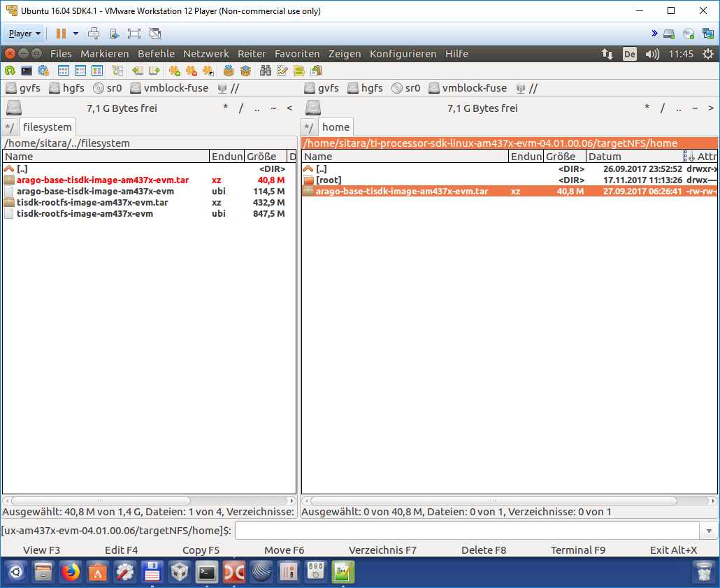Click the Move F6 button
The image size is (720, 588).
click(x=285, y=550)
